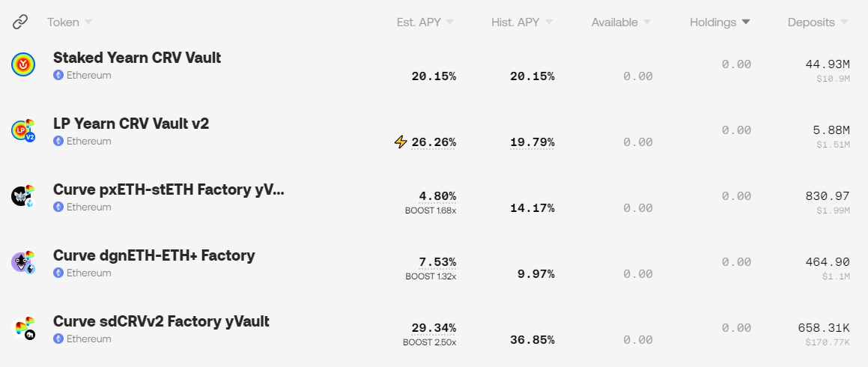Click the Staked Yearn CRV Vault token logo
868x367 pixels.
[x=23, y=66]
